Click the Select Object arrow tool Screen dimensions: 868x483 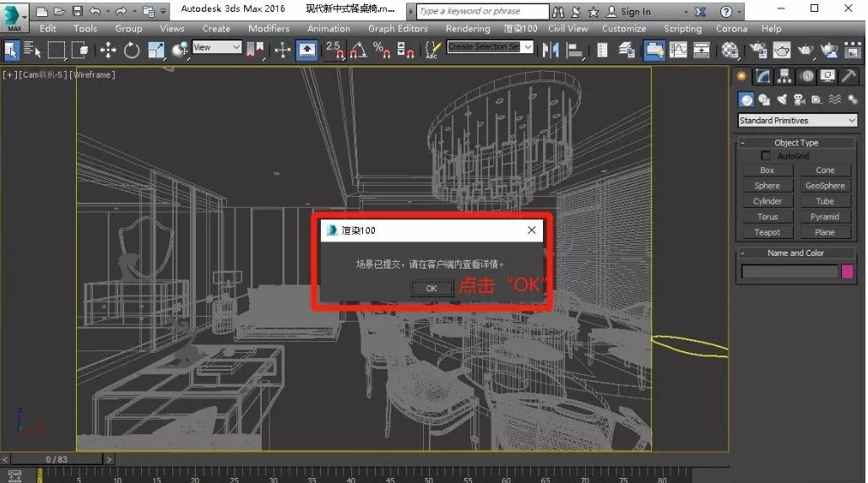(x=11, y=51)
